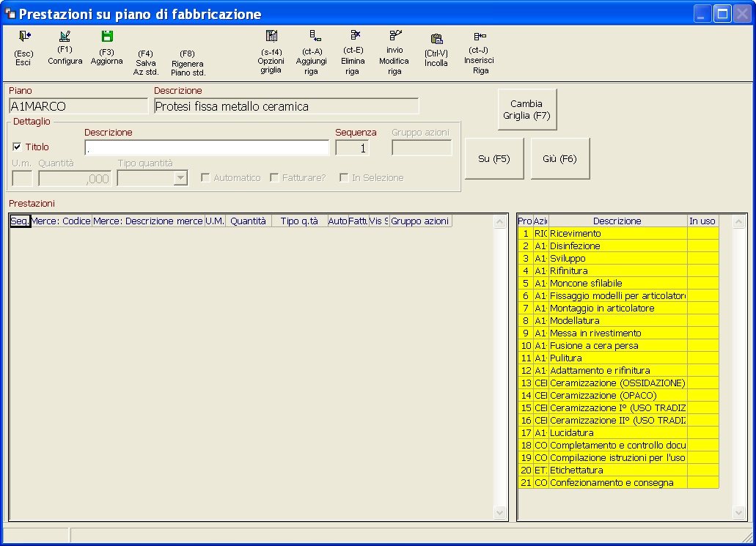Click Inserisci Riga (ct-J) icon
Viewport: 756px width, 546px height.
[480, 36]
